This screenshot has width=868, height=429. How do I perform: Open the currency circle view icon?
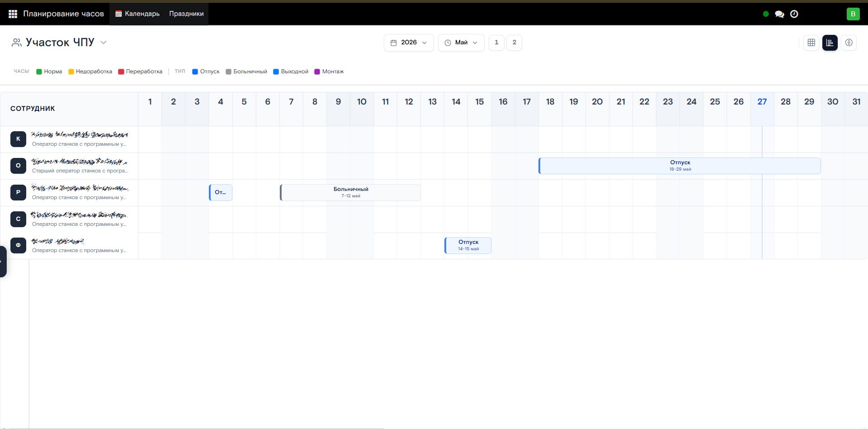pos(849,43)
